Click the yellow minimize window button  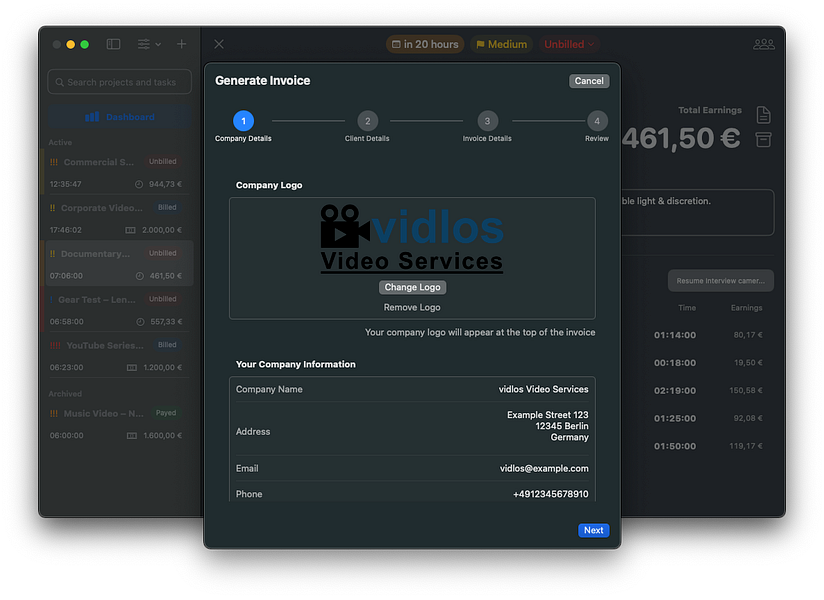click(70, 45)
